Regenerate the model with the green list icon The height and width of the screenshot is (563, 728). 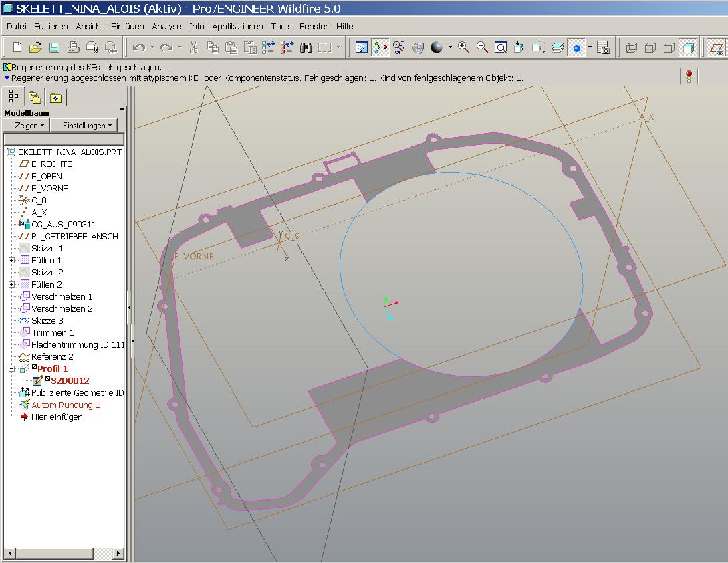point(268,47)
